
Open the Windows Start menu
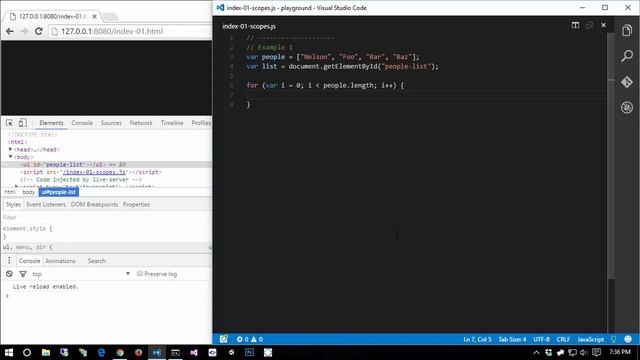click(9, 352)
